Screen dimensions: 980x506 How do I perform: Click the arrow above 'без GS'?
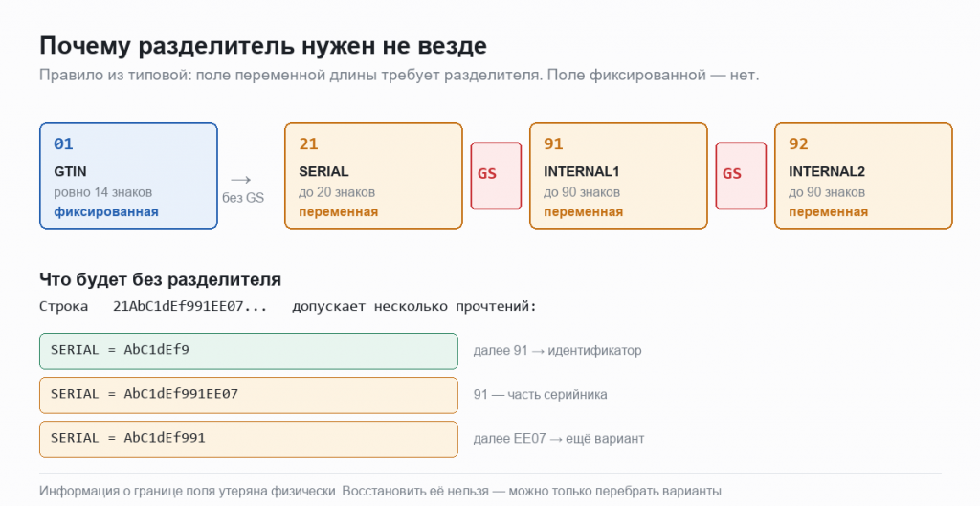point(241,180)
